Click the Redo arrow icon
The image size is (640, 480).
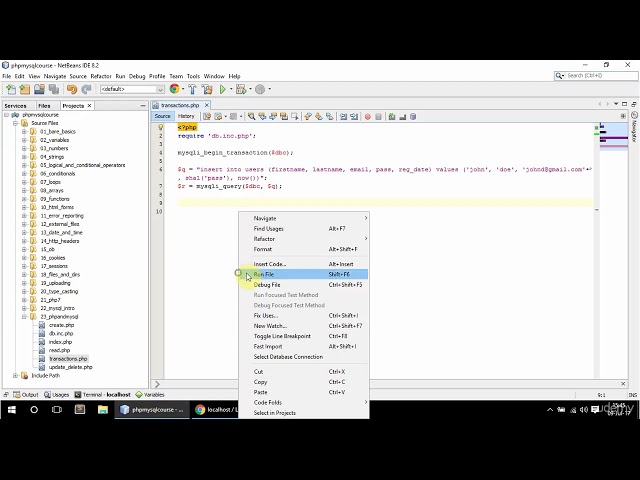tap(86, 89)
